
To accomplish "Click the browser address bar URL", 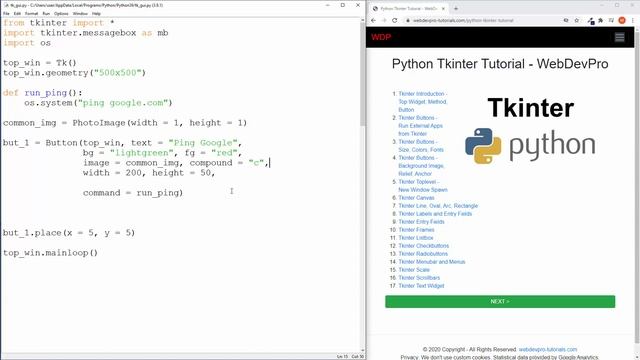I will point(463,20).
